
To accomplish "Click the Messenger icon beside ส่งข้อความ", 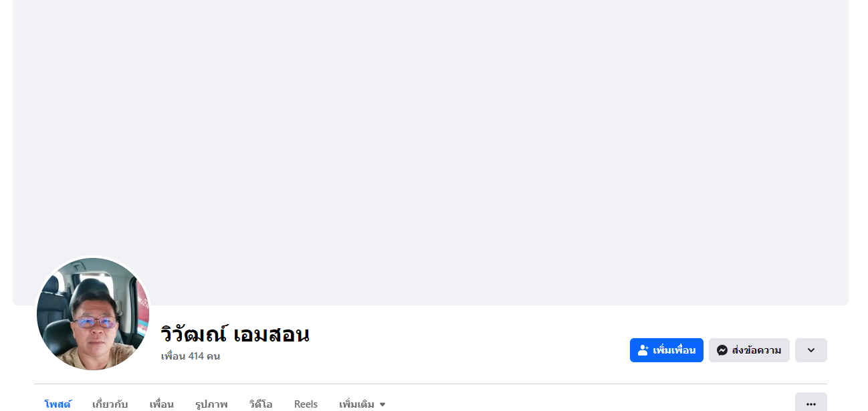I will [x=722, y=350].
